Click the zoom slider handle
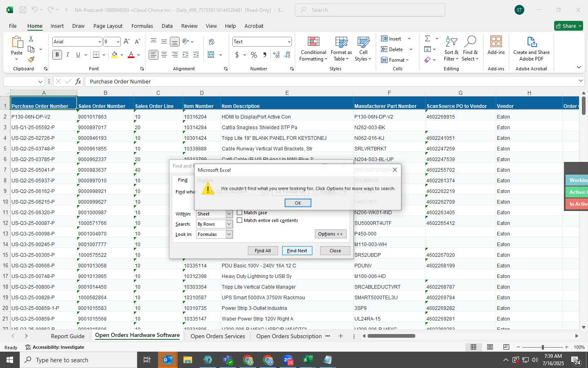This screenshot has height=368, width=588. coord(543,347)
